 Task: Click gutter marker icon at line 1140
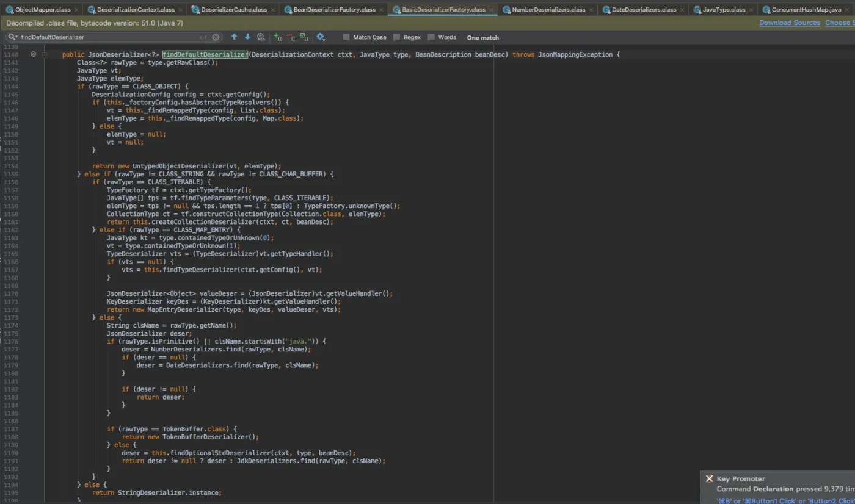point(34,54)
